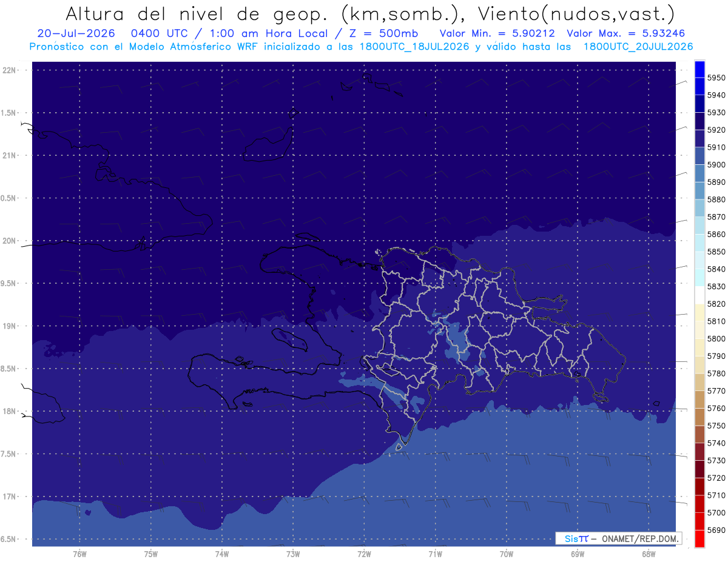Viewport: 728px width, 562px height.
Task: Click the '5710' legend value
Action: coord(716,495)
